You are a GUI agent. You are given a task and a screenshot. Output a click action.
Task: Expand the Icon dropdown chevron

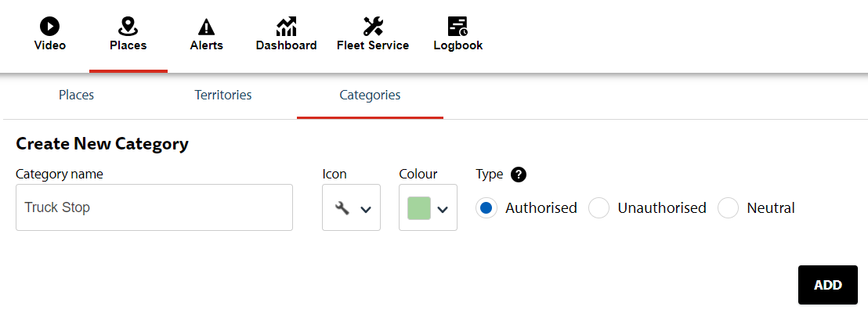pos(365,209)
